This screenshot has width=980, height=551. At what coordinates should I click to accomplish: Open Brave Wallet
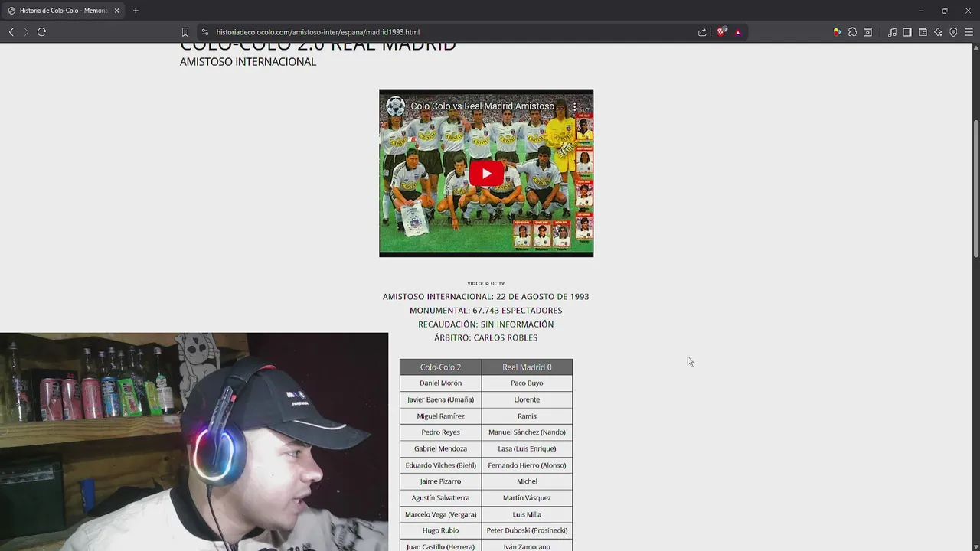pos(923,32)
